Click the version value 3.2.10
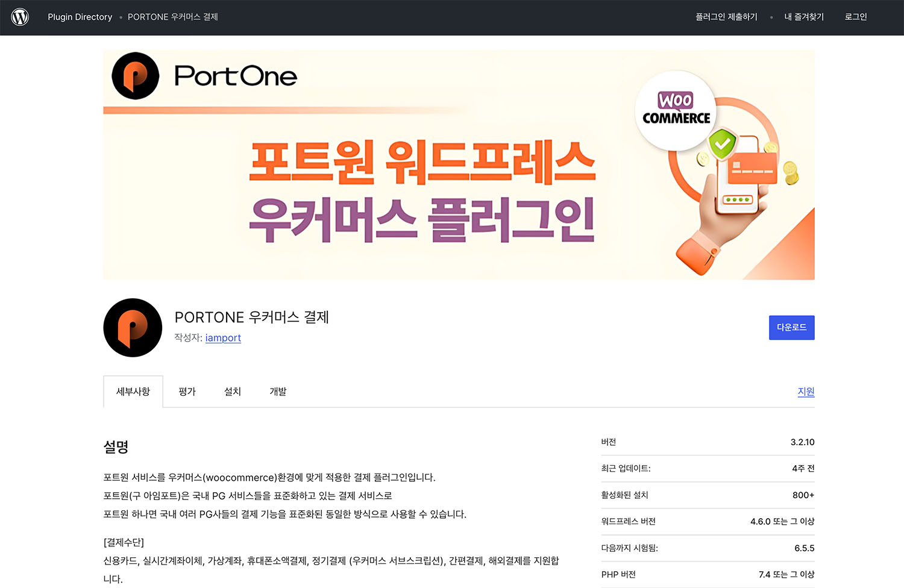 point(802,442)
